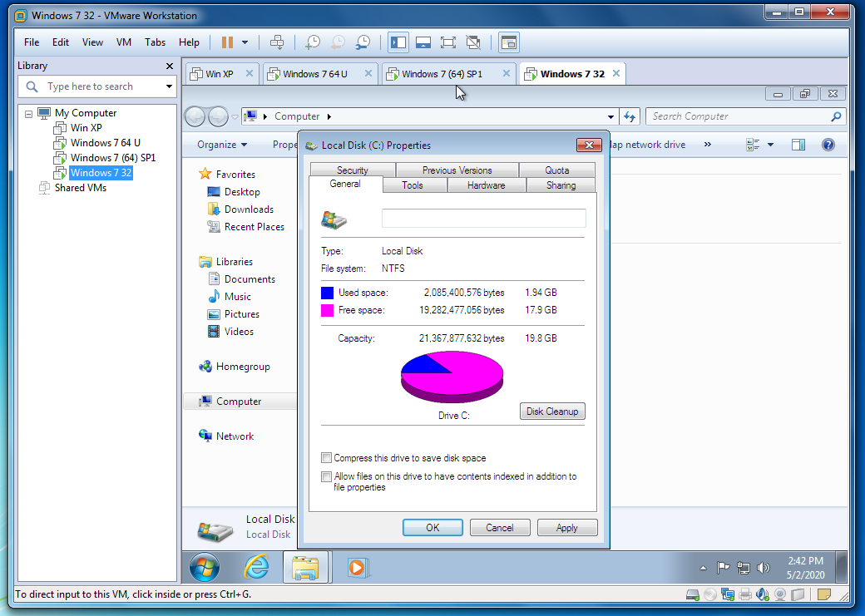Open the snapshot manager

tap(363, 42)
